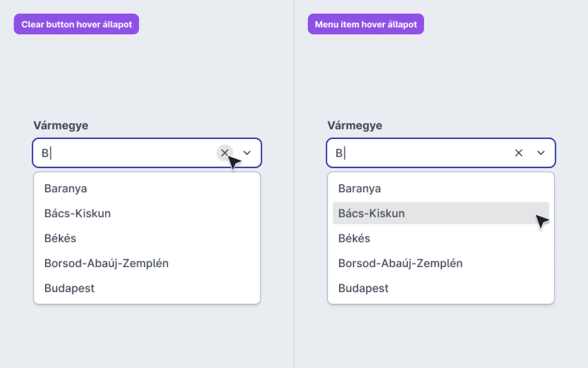Click the 'Clear button hover állapot' tag

click(77, 24)
